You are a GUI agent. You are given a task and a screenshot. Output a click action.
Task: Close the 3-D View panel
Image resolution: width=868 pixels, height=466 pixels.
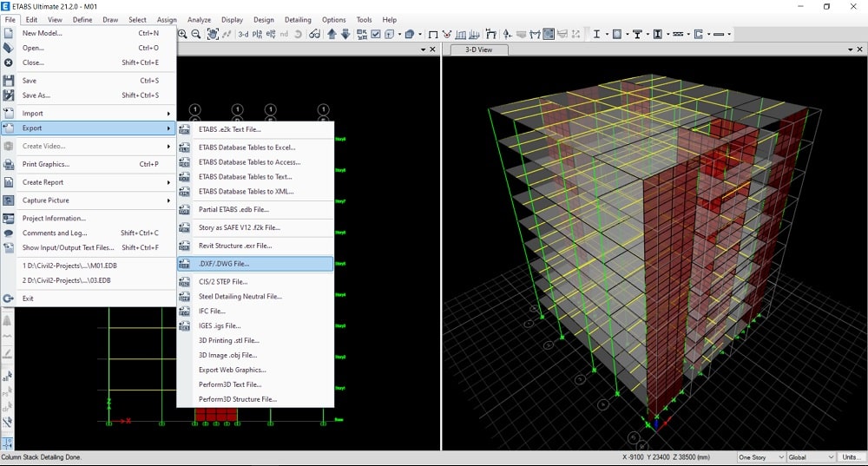coord(859,49)
